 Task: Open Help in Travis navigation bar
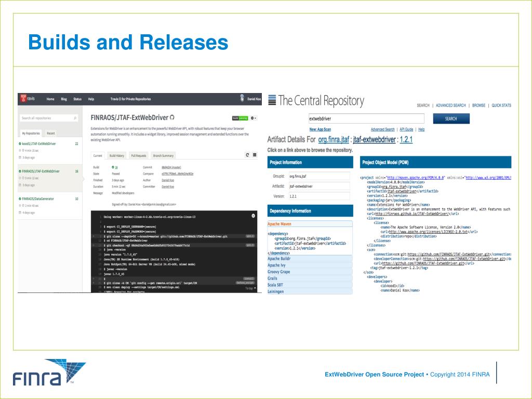pyautogui.click(x=91, y=99)
